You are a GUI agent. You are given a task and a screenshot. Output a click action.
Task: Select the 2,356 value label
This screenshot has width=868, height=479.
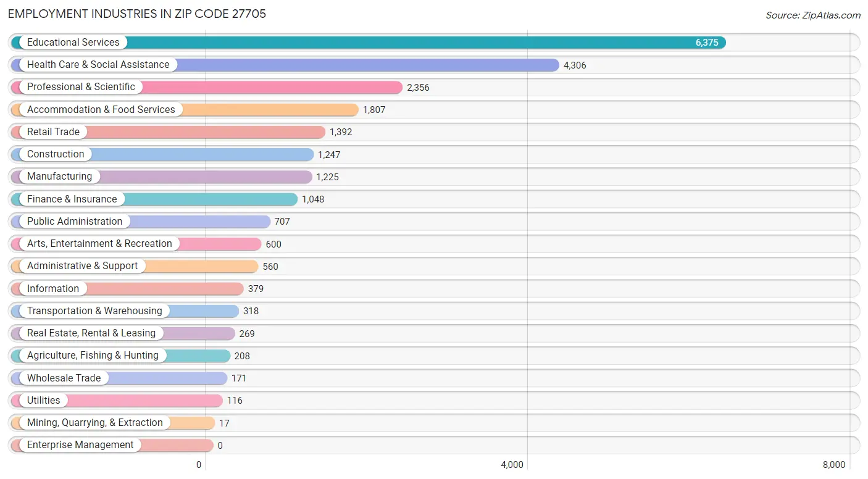pos(418,88)
